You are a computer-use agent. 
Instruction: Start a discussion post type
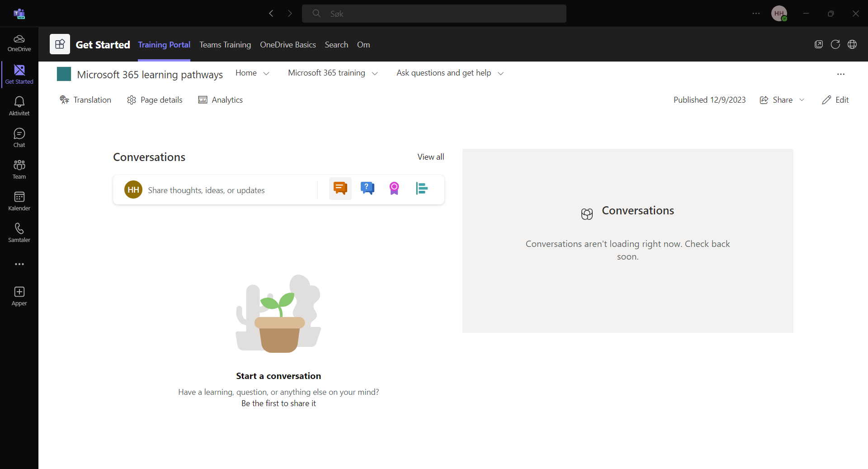(x=340, y=188)
